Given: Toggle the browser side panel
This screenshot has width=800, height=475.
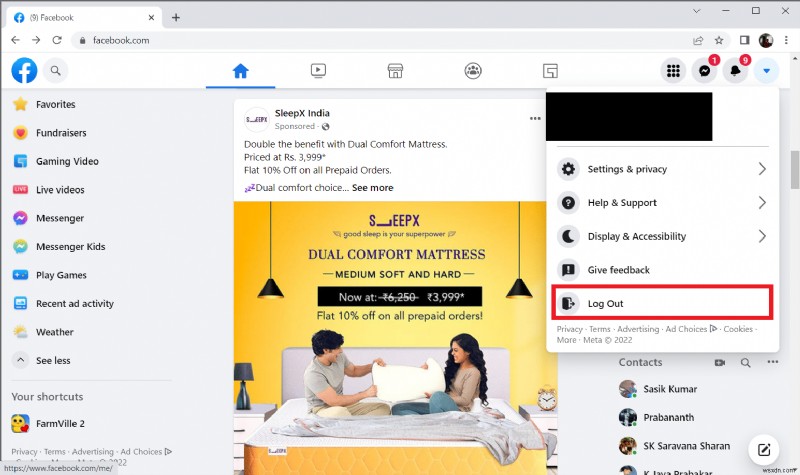Looking at the screenshot, I should click(744, 40).
